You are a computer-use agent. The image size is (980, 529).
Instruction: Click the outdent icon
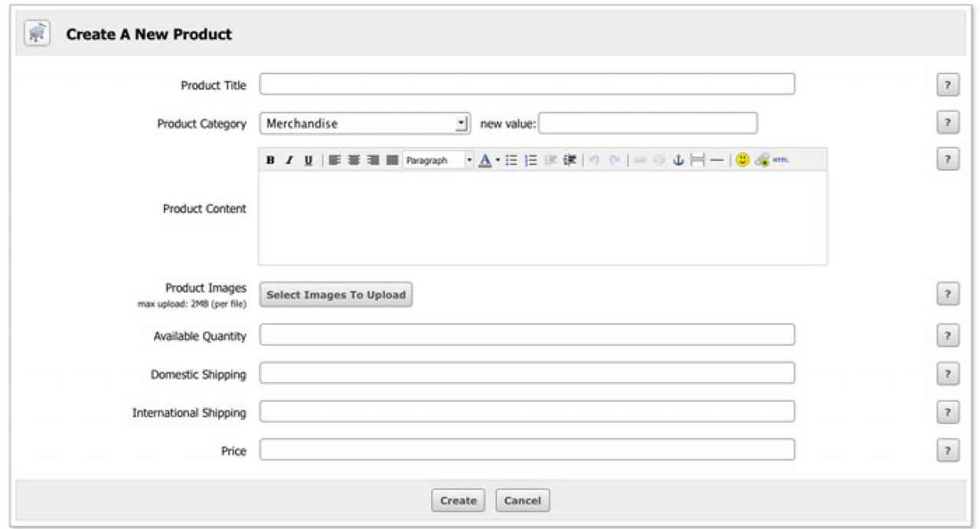[x=550, y=160]
